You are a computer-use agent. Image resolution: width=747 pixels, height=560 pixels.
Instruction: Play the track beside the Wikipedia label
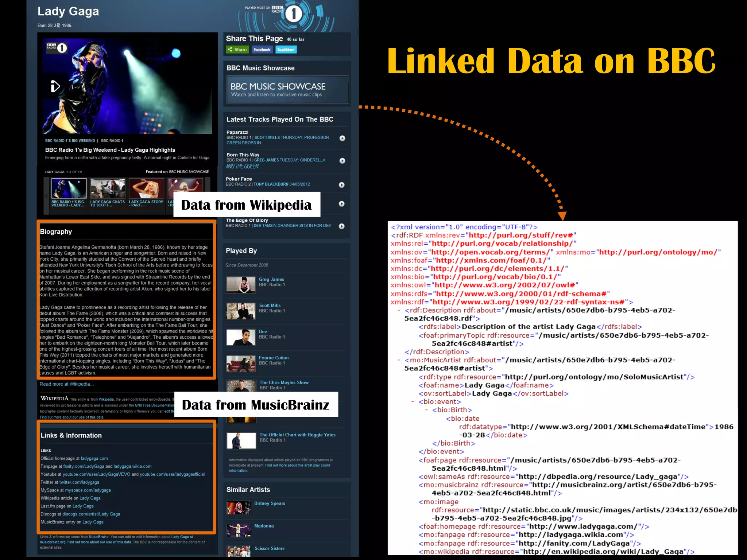pyautogui.click(x=341, y=204)
